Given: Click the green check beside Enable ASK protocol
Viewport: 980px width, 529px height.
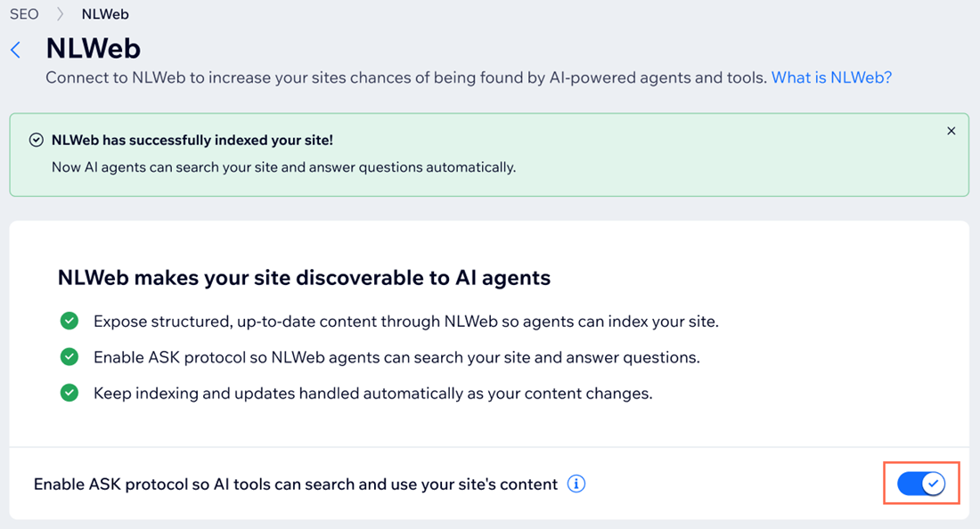Looking at the screenshot, I should click(x=69, y=356).
